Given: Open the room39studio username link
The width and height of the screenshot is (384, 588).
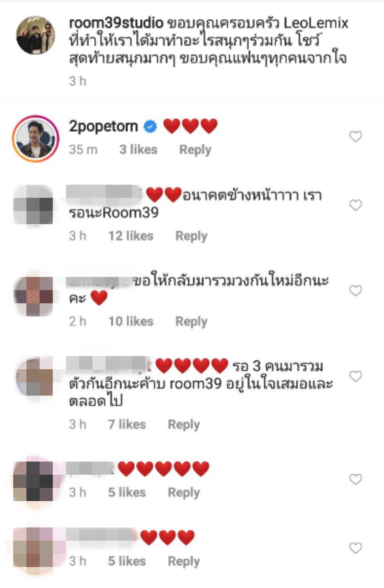Looking at the screenshot, I should pyautogui.click(x=116, y=23).
